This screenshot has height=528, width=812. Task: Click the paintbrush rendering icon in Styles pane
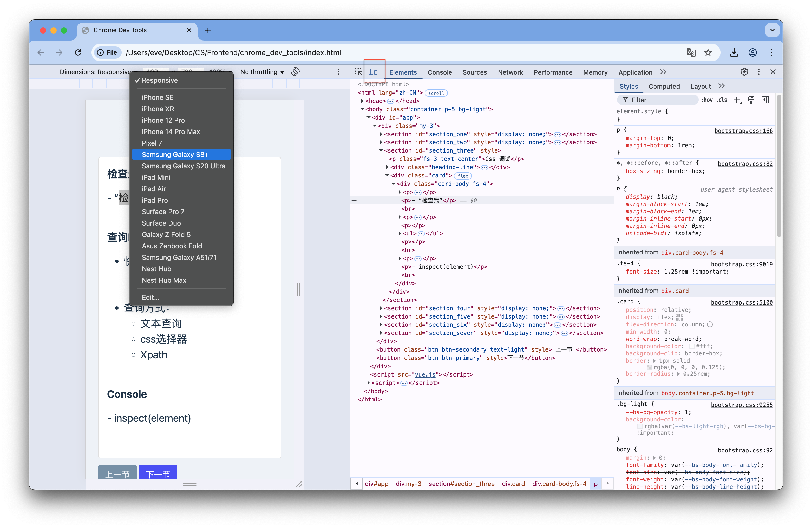[751, 100]
